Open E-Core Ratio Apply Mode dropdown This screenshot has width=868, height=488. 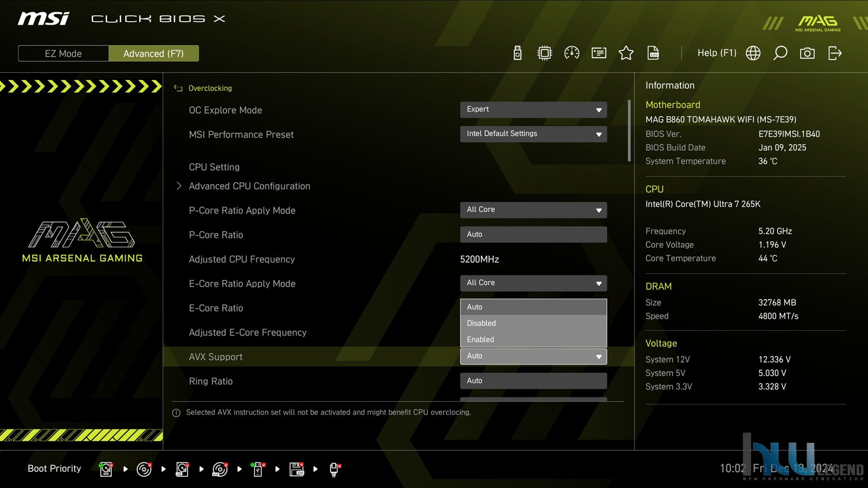tap(534, 283)
